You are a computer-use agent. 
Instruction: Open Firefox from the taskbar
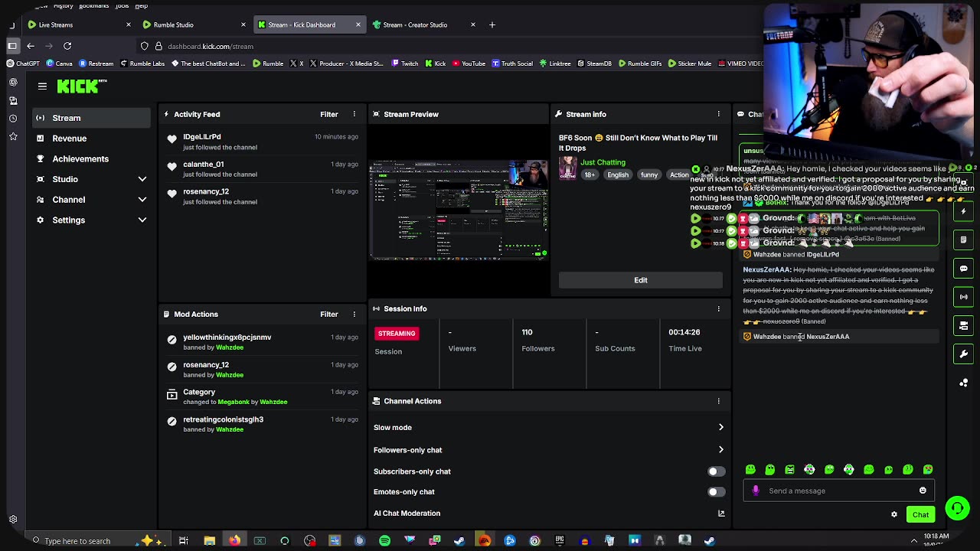[234, 541]
